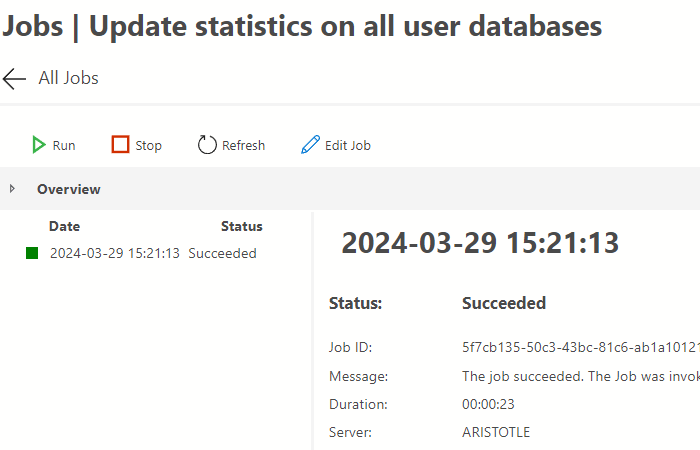This screenshot has height=450, width=700.
Task: Click the Overview section title
Action: (x=69, y=189)
